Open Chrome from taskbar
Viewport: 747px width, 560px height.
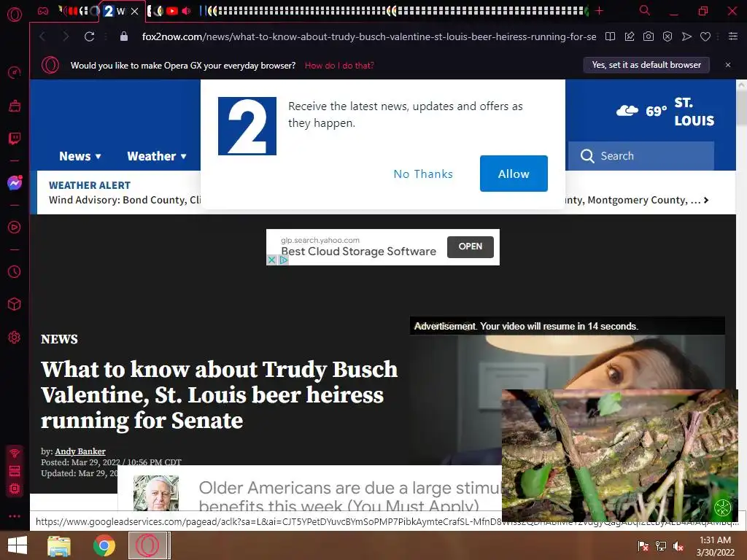pyautogui.click(x=104, y=545)
